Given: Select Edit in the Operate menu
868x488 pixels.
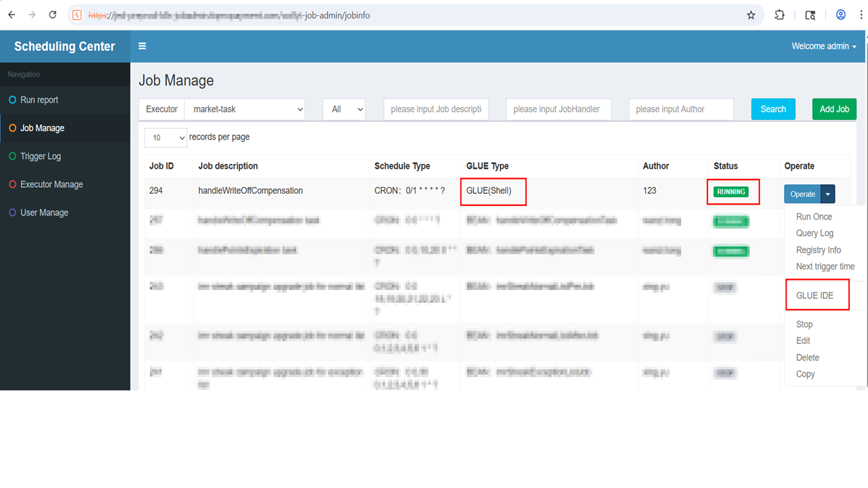Looking at the screenshot, I should point(803,341).
